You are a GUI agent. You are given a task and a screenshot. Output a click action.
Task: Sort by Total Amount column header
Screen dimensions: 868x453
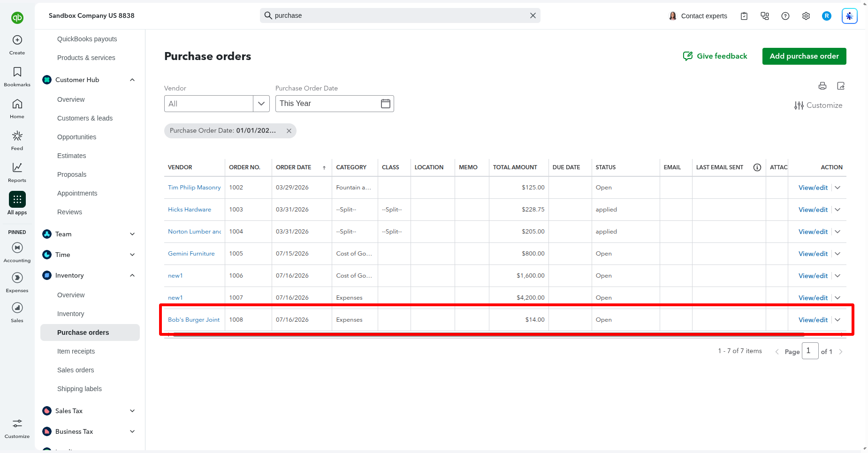coord(515,167)
